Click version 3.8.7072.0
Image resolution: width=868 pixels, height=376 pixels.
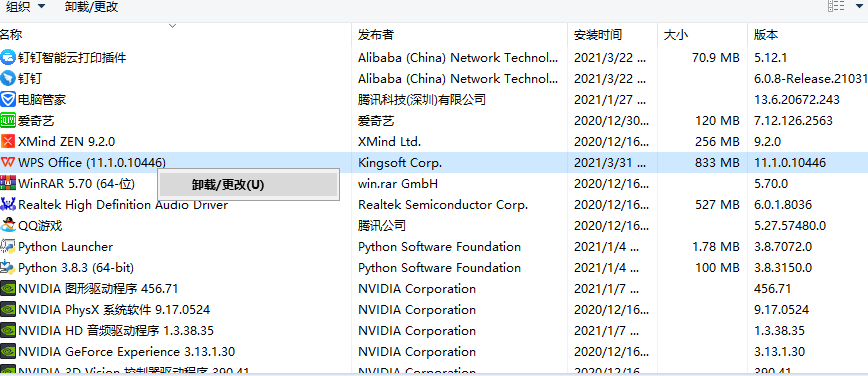tap(783, 246)
